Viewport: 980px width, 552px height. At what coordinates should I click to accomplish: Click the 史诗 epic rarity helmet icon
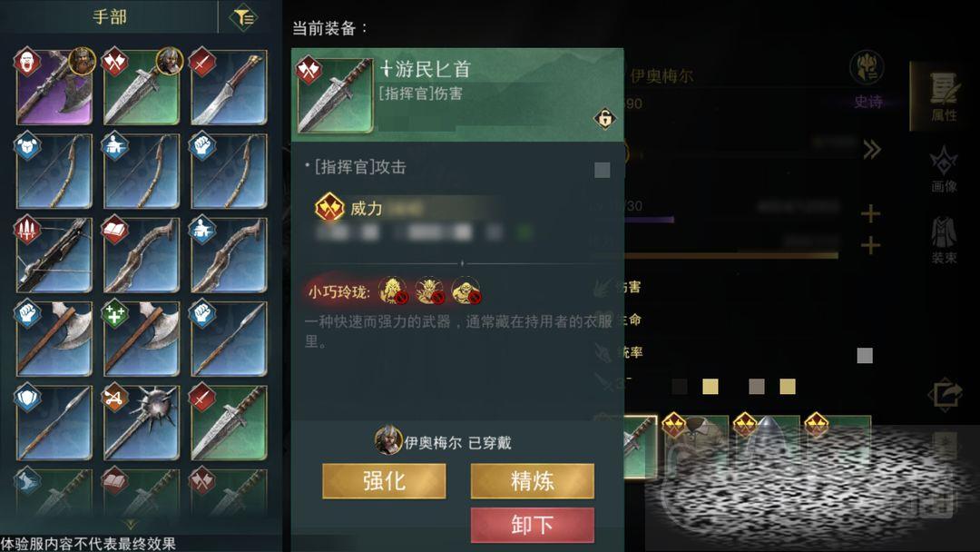click(867, 67)
